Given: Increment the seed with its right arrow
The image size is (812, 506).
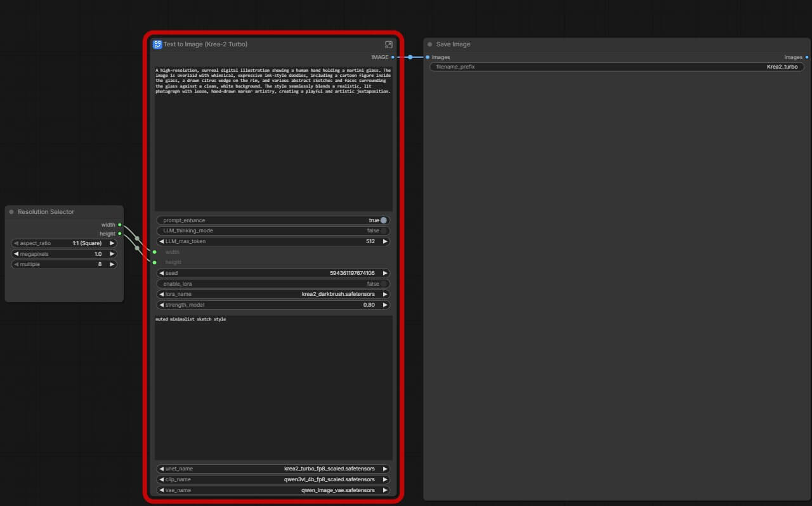Looking at the screenshot, I should click(385, 273).
